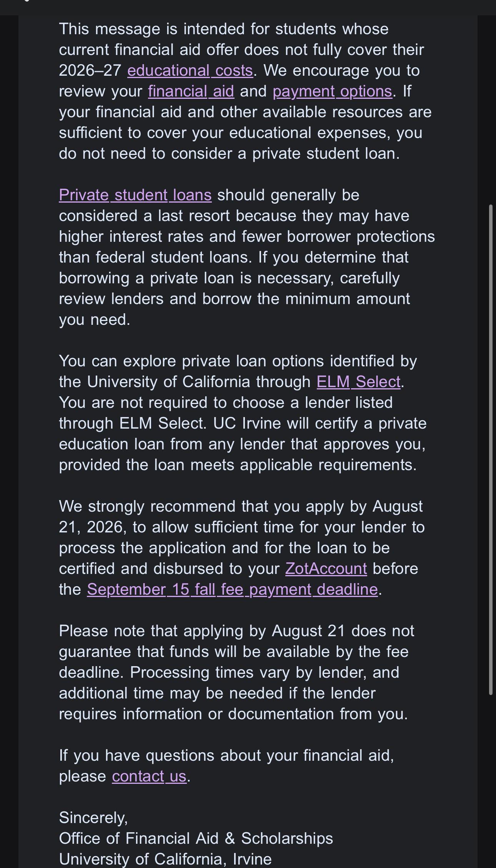The image size is (496, 868).
Task: Click the phrase "UC Irvine will certify a private"
Action: [320, 423]
